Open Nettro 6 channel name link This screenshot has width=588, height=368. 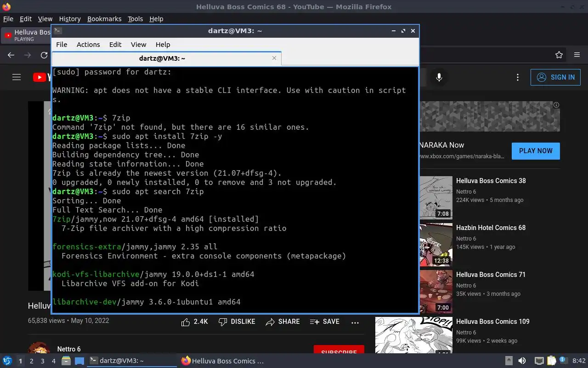69,349
